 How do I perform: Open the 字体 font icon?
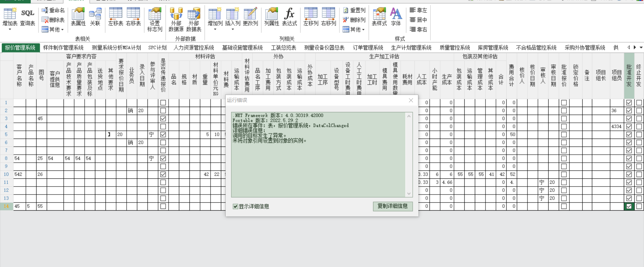[x=396, y=17]
